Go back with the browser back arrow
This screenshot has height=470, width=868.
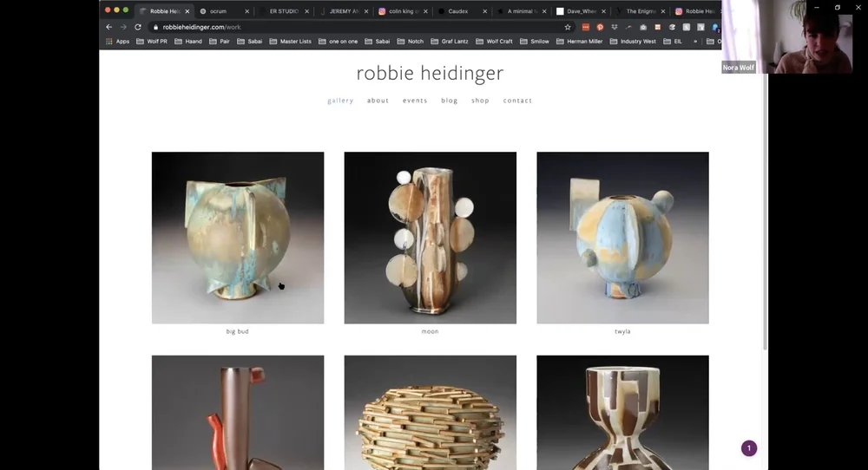point(109,27)
